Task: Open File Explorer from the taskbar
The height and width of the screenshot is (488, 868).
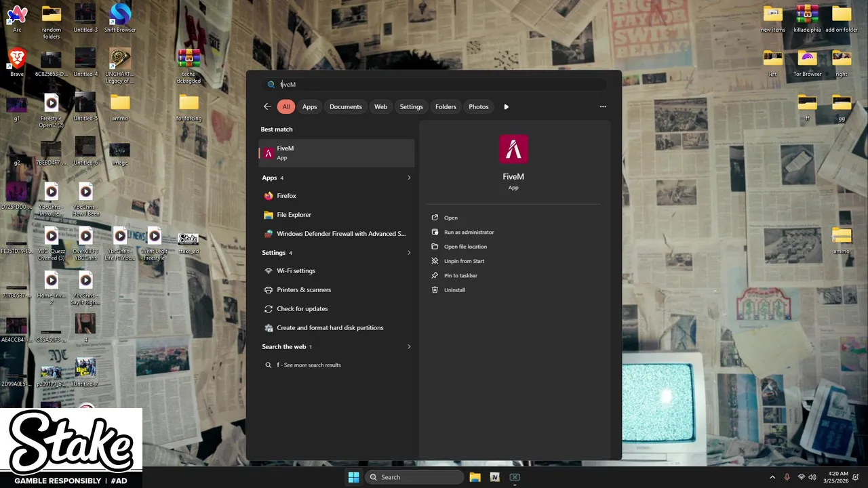Action: coord(475,477)
